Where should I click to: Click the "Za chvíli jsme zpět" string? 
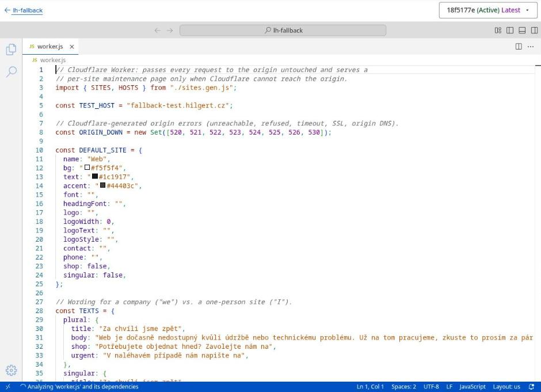click(x=140, y=329)
